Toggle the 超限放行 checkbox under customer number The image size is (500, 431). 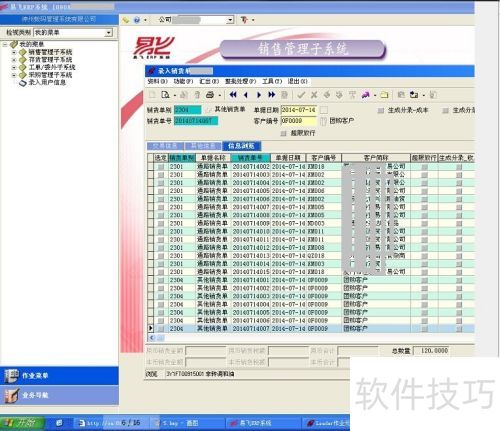click(283, 133)
